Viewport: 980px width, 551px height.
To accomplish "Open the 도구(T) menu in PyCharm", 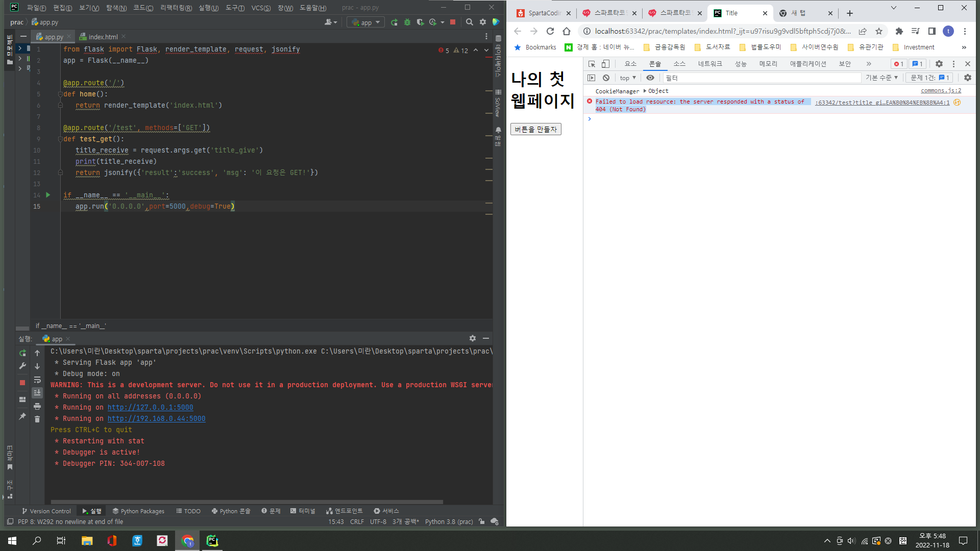I will (x=235, y=8).
